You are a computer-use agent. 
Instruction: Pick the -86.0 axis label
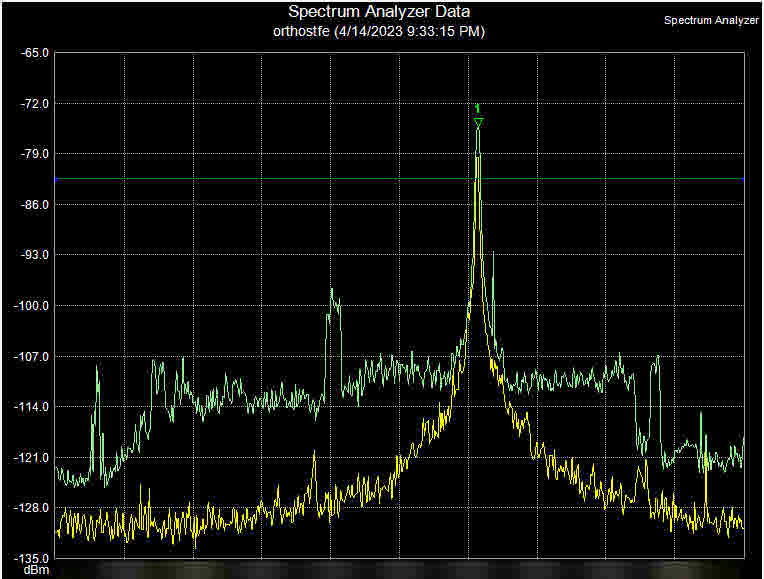[x=33, y=205]
